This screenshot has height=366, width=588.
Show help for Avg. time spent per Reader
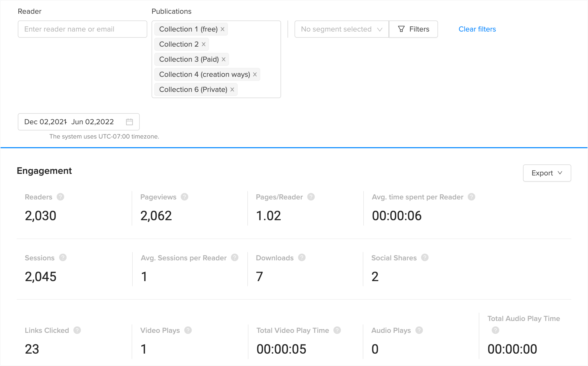point(471,197)
